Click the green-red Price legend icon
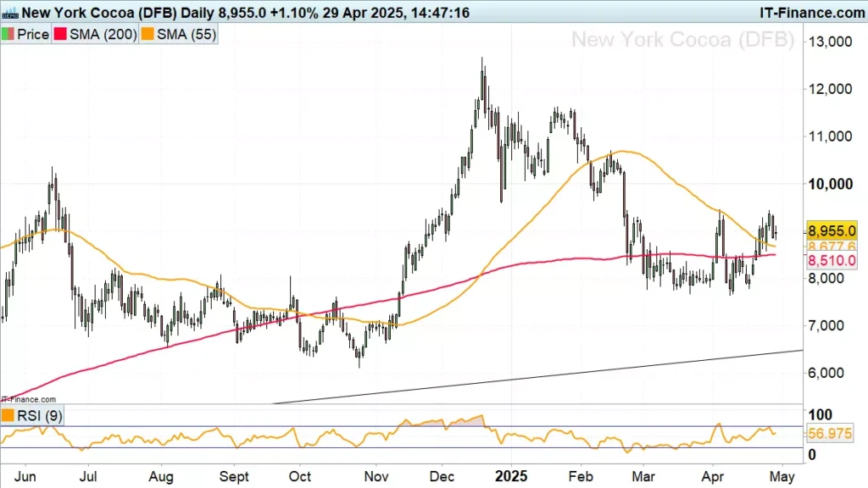 click(9, 35)
